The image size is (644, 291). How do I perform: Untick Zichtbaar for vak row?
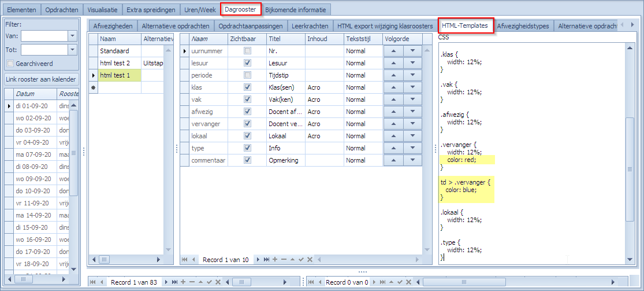point(247,100)
